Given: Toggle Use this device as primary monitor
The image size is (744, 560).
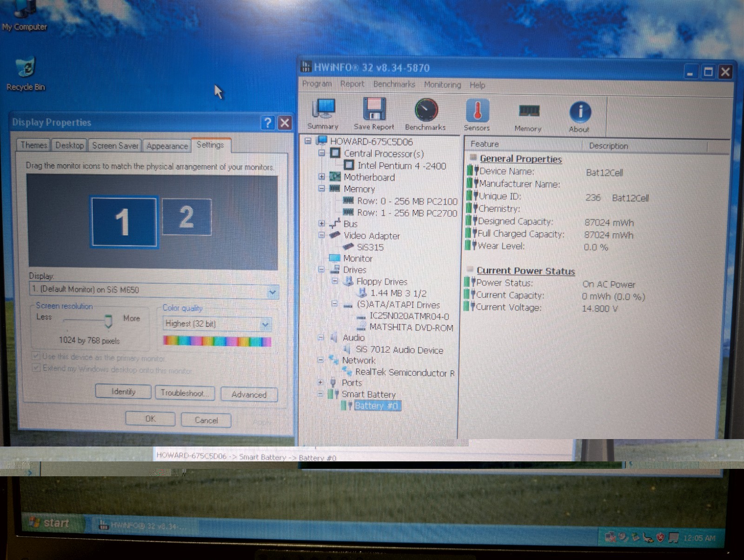Looking at the screenshot, I should [x=36, y=357].
